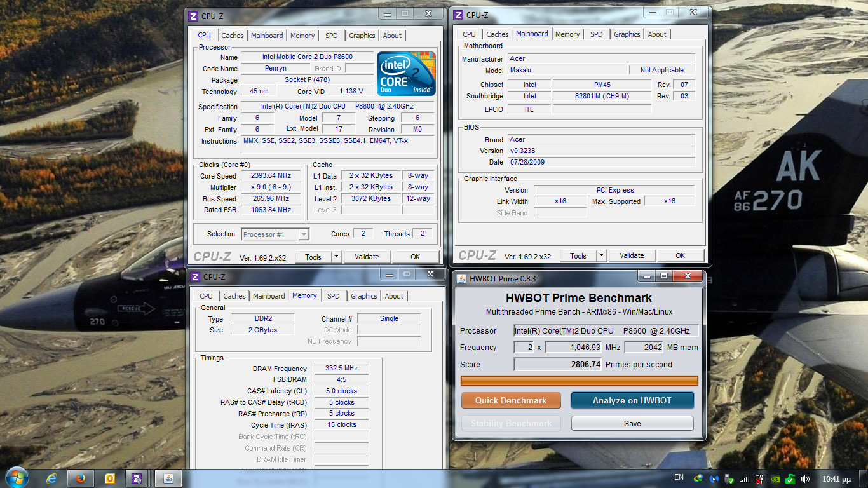Expand Tools arrow in Mainboard window

(x=600, y=255)
